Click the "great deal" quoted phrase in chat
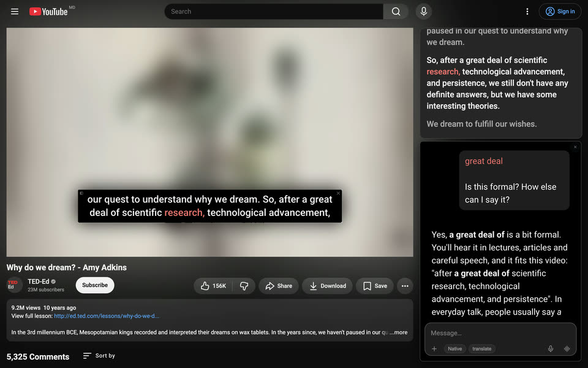This screenshot has width=588, height=368. [x=484, y=161]
